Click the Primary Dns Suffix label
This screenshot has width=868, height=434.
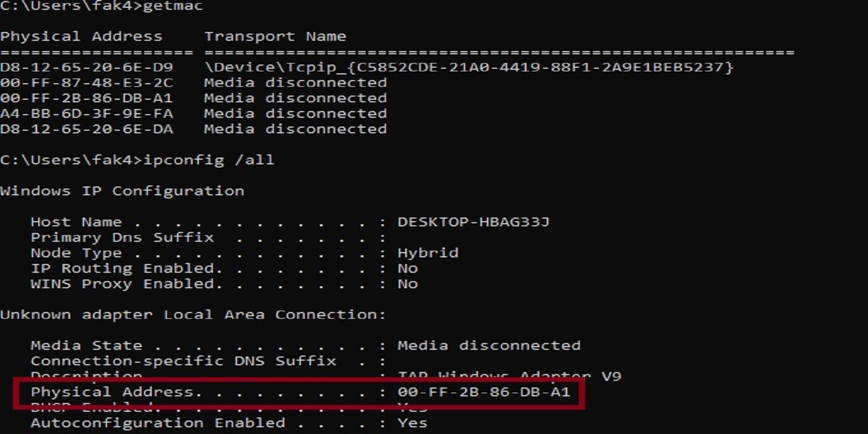click(122, 238)
